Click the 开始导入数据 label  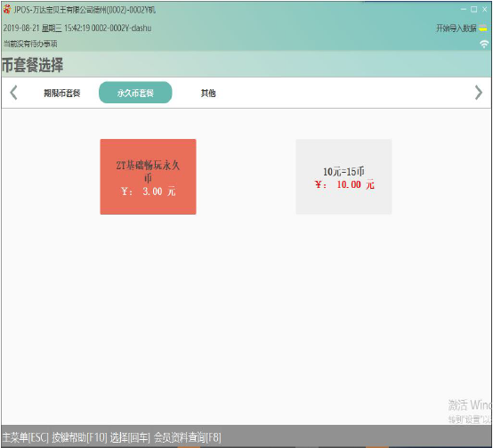tap(457, 29)
